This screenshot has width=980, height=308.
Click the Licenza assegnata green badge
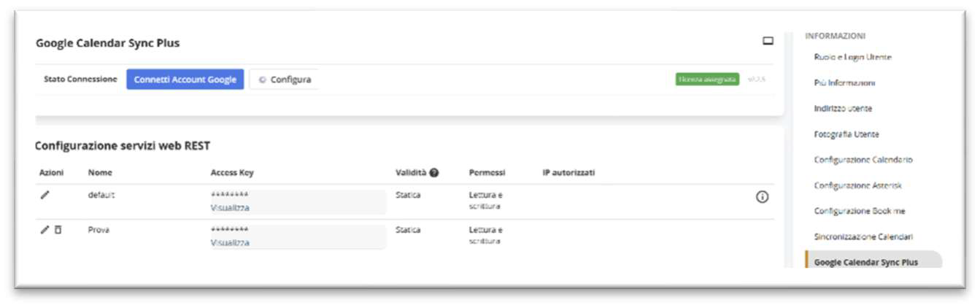click(707, 79)
